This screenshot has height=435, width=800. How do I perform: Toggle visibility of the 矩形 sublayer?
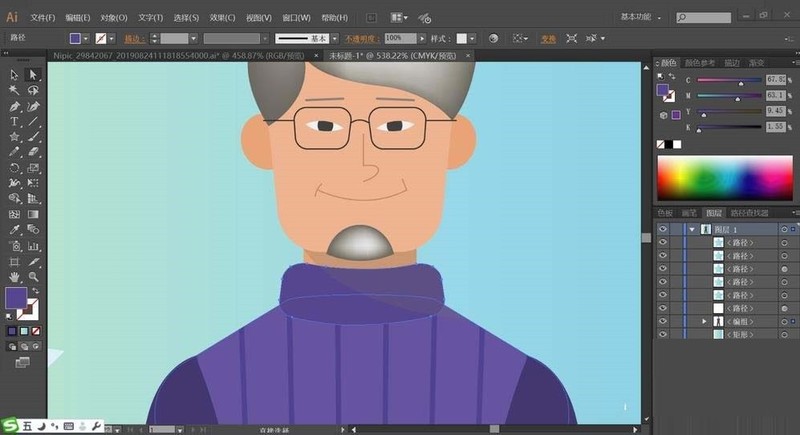point(663,335)
